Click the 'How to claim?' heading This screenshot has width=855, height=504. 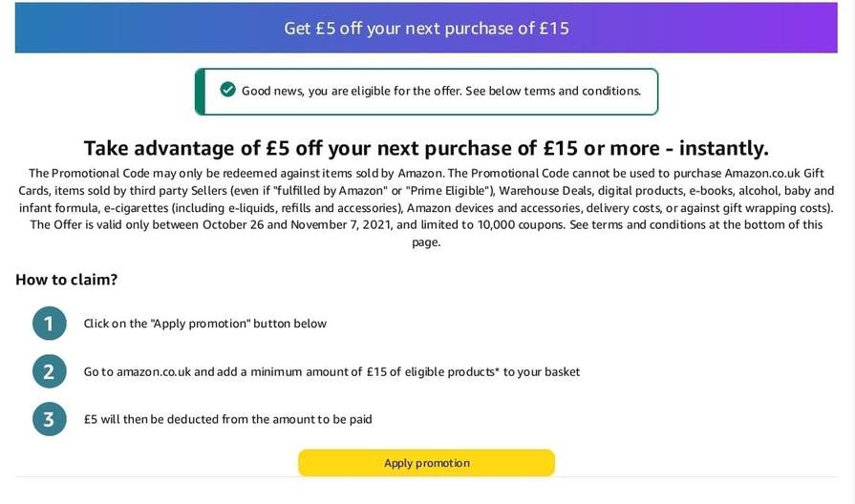(66, 280)
